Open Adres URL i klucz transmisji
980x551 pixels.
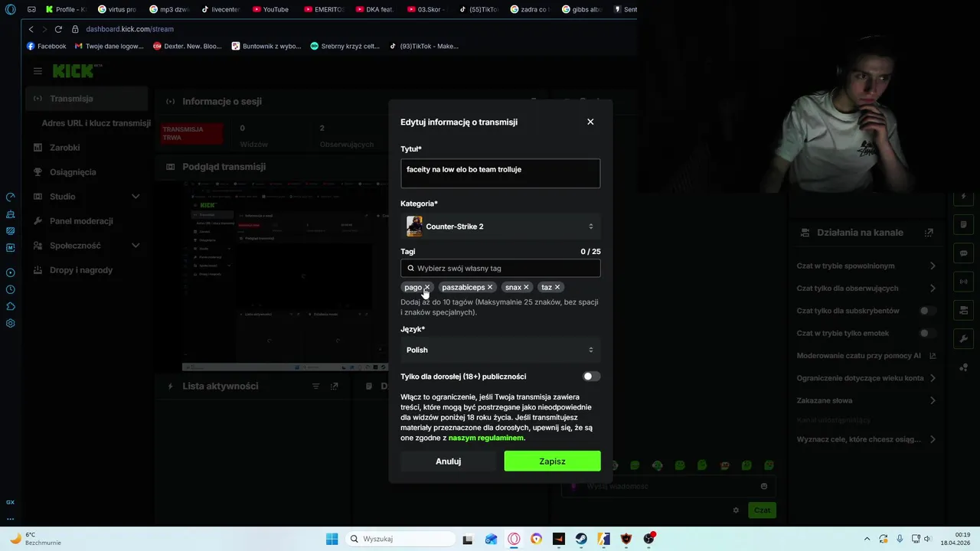click(x=96, y=123)
